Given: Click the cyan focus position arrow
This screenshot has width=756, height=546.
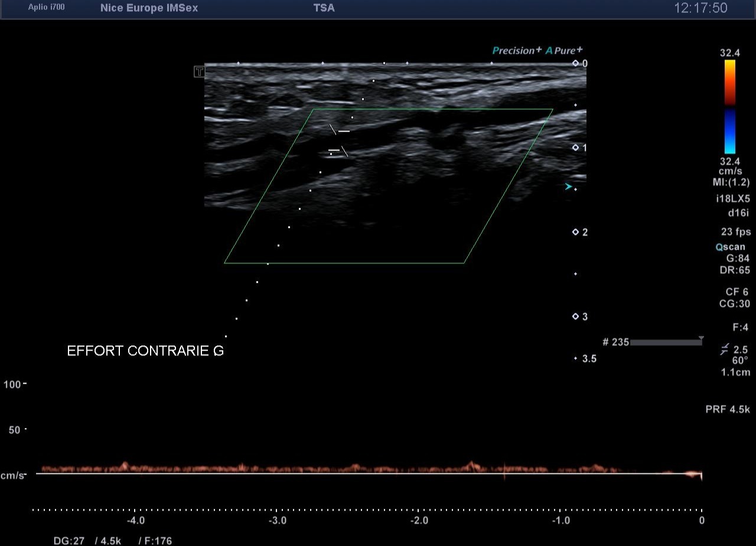Looking at the screenshot, I should pyautogui.click(x=568, y=187).
